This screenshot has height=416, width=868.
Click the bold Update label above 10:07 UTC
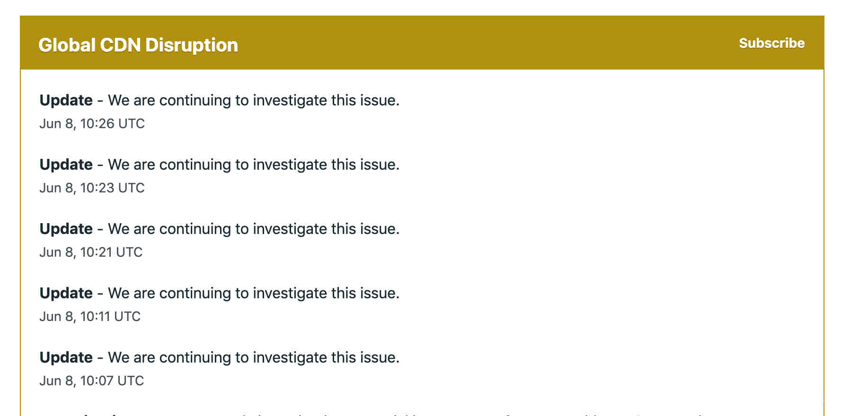pos(66,357)
